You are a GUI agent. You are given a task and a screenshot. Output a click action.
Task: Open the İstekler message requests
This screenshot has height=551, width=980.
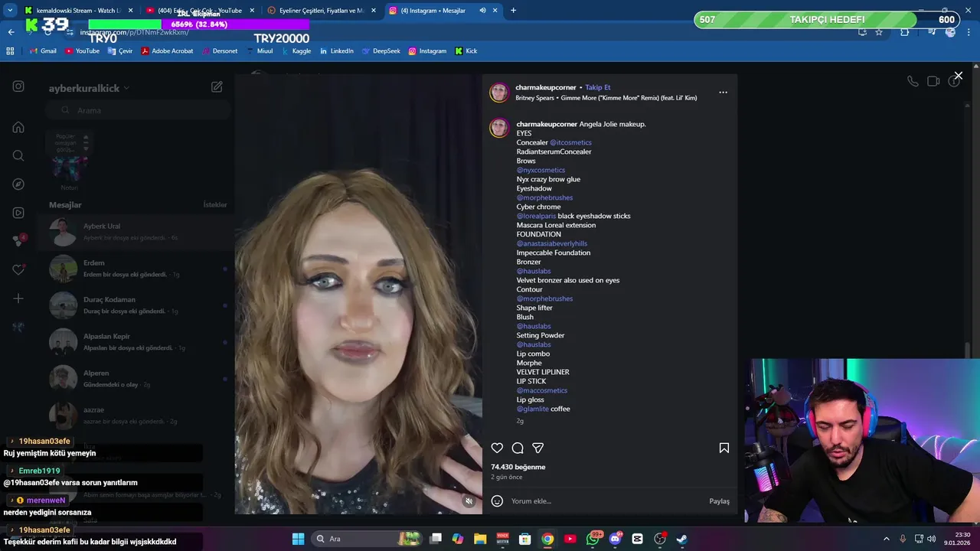point(215,205)
